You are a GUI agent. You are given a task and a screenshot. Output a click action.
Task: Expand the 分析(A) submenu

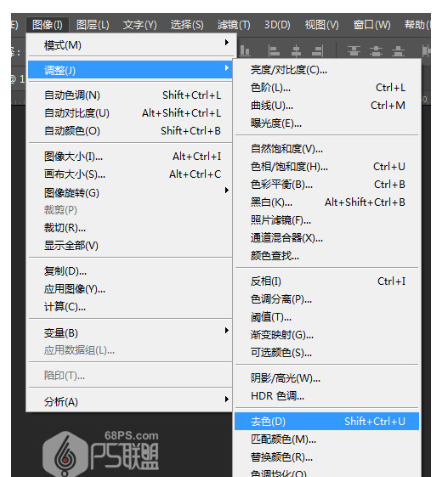(x=130, y=401)
